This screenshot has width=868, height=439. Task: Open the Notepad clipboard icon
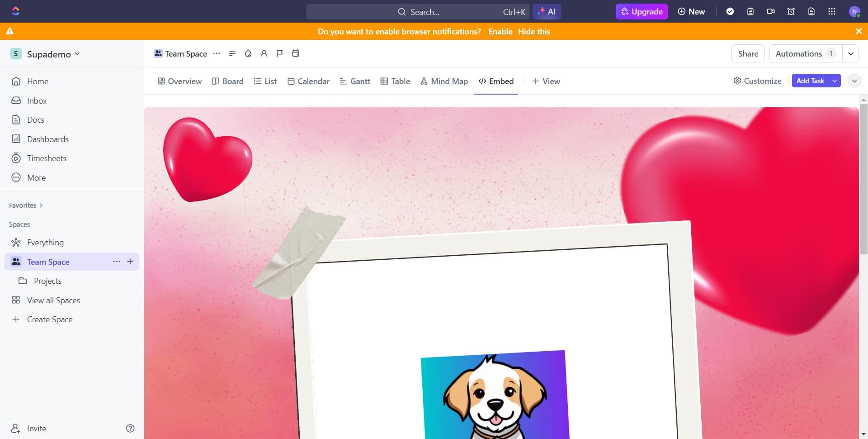tap(750, 11)
